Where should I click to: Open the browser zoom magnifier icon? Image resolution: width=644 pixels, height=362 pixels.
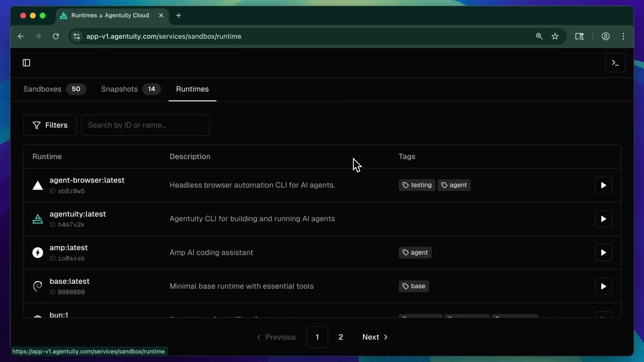pos(539,36)
